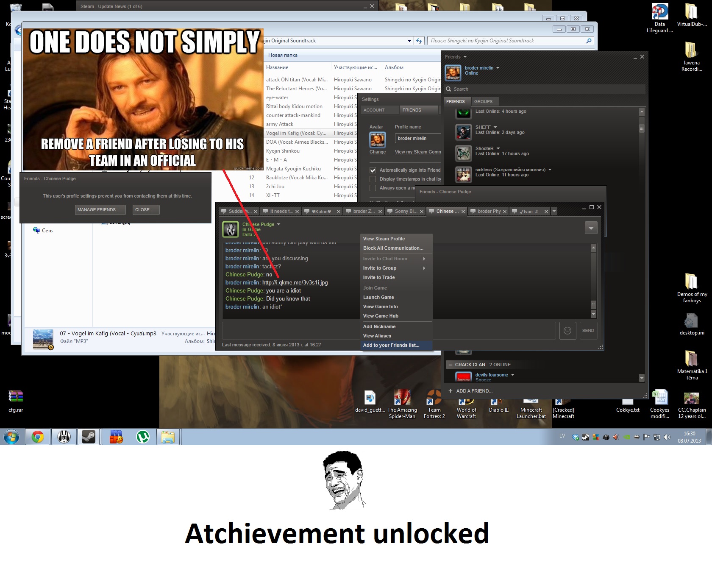Screen dimensions: 712x588
Task: Click CLOSE in the Chinese Pudge dialog
Action: [146, 210]
